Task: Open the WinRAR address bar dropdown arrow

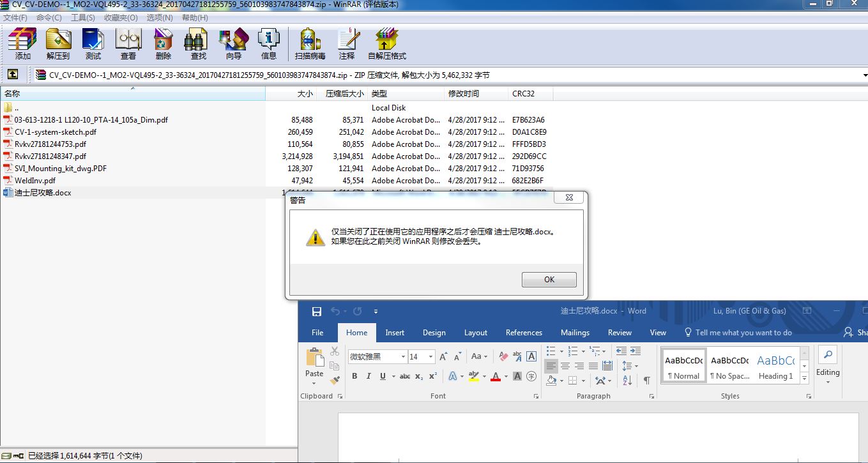Action: click(x=864, y=75)
